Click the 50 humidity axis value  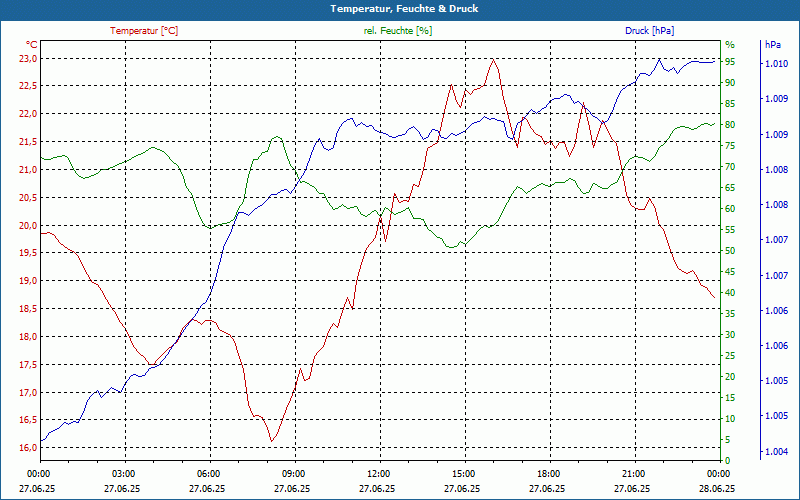730,251
